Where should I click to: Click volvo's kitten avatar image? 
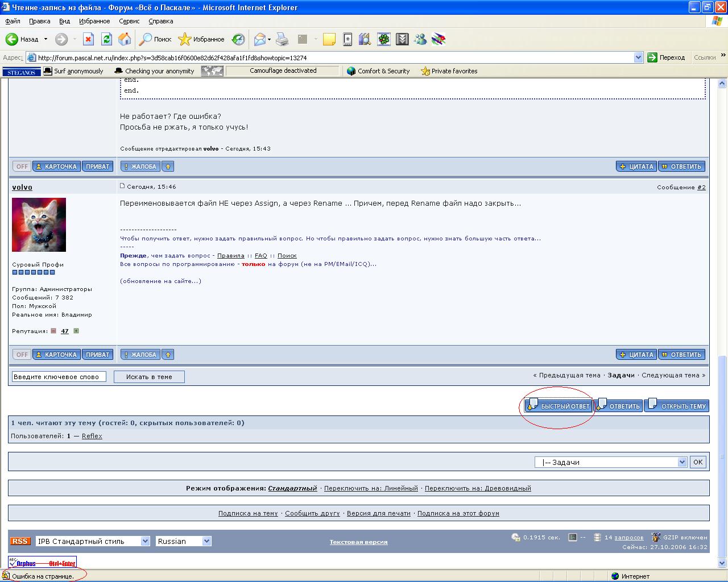(x=39, y=225)
